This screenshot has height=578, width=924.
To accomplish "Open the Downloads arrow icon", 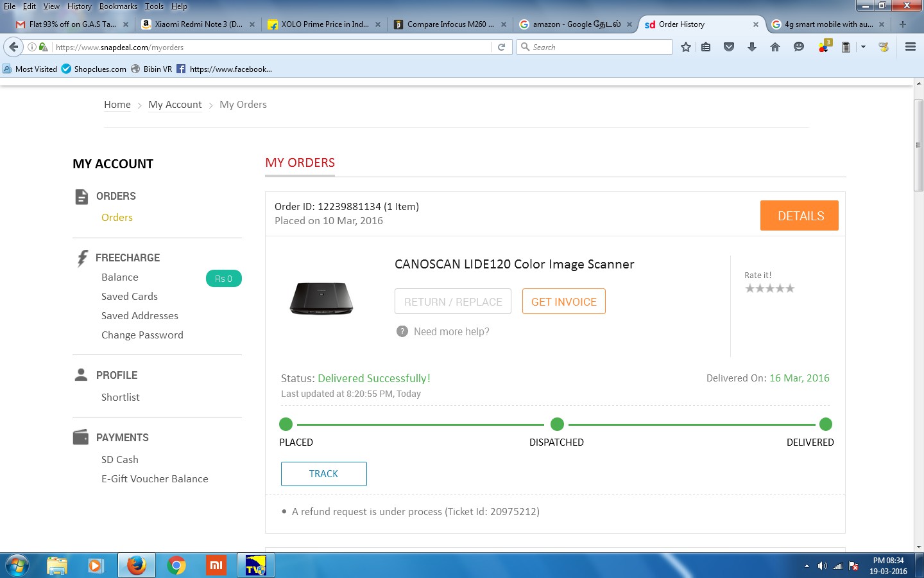I will click(x=752, y=47).
